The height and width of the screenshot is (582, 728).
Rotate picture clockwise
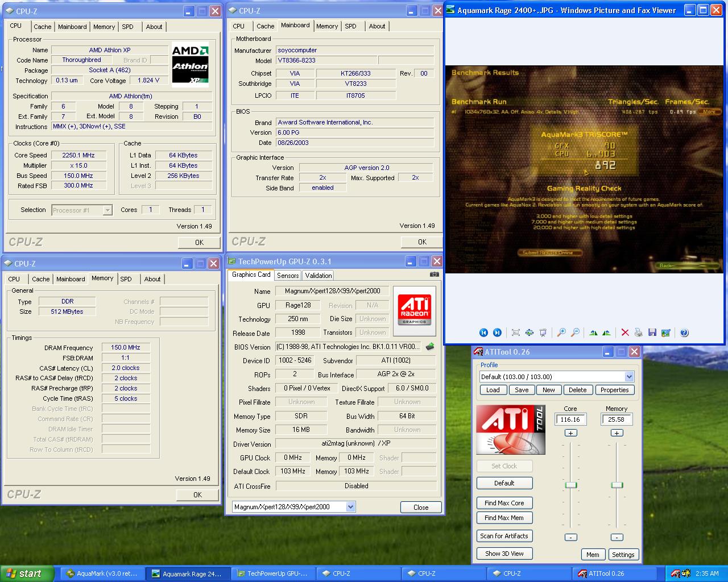tap(593, 332)
